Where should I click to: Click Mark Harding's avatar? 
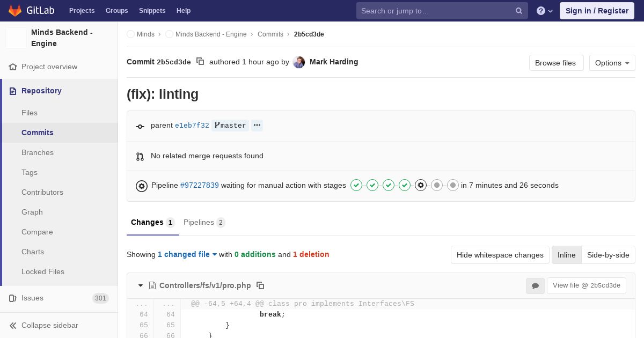pyautogui.click(x=299, y=62)
